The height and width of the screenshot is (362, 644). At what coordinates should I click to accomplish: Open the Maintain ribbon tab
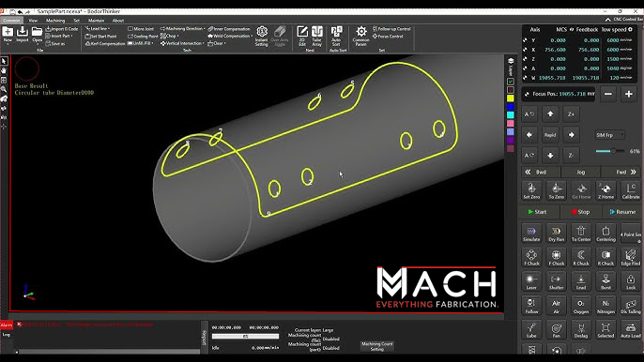(96, 20)
